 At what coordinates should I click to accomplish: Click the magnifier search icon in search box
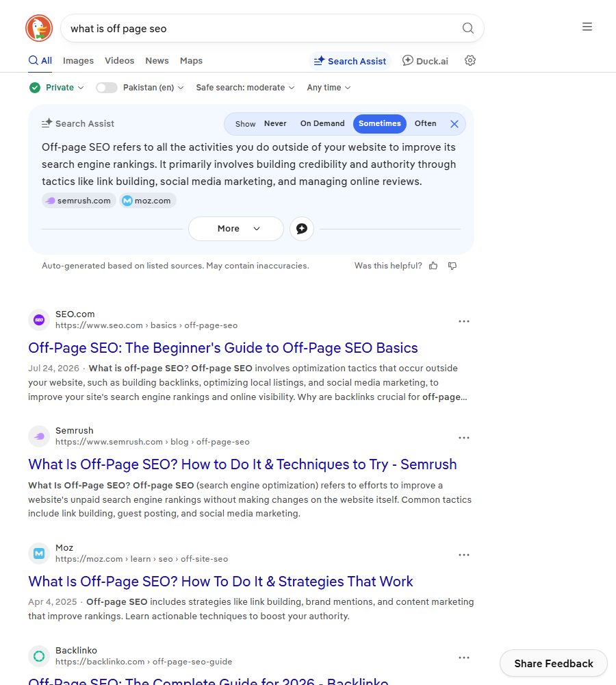467,28
